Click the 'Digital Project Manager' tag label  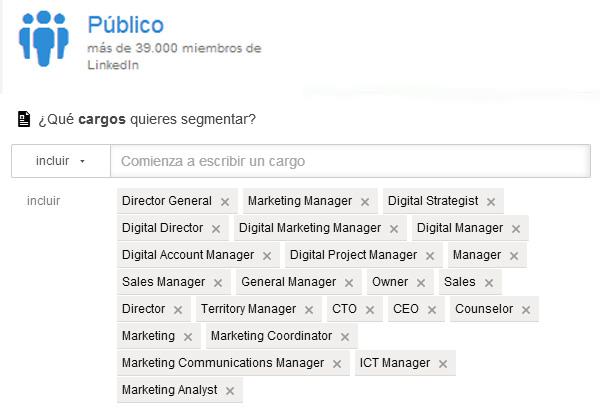354,255
